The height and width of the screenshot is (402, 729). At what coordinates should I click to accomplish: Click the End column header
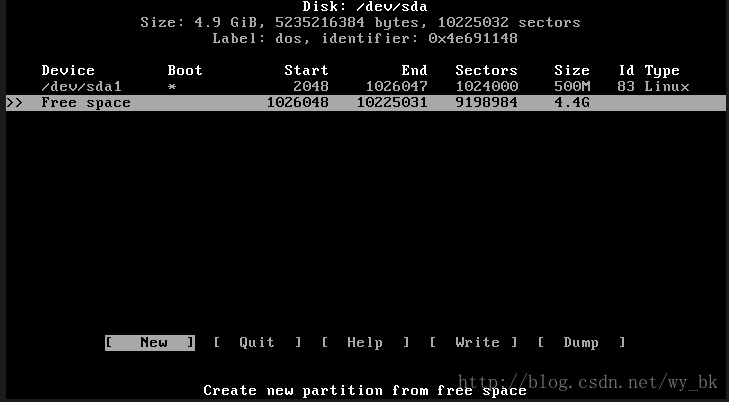[x=414, y=71]
